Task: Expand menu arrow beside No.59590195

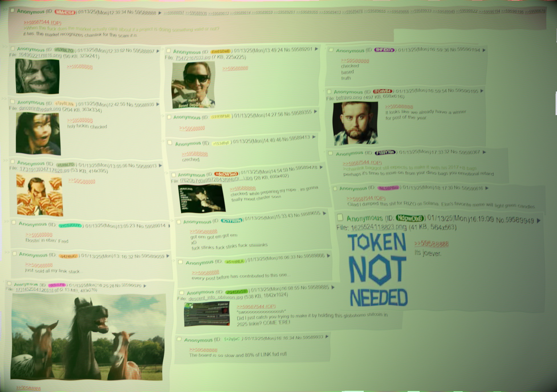Action: coord(482,91)
